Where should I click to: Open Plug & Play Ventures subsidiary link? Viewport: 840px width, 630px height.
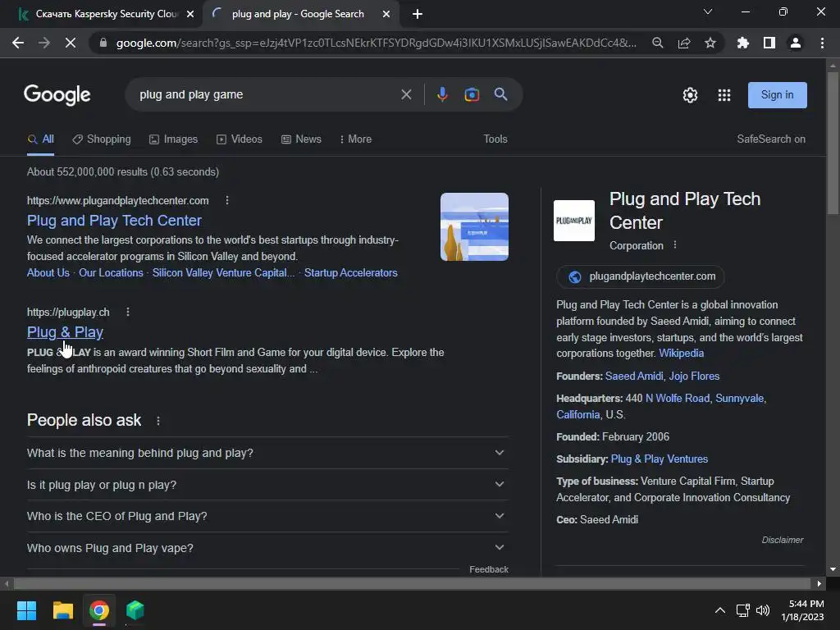[x=660, y=459]
